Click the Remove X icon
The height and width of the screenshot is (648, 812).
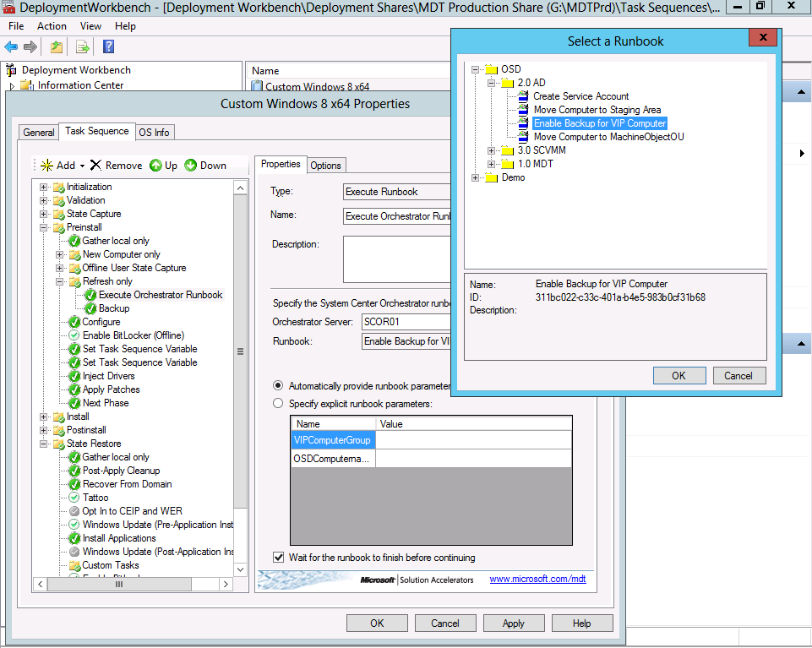[x=95, y=166]
